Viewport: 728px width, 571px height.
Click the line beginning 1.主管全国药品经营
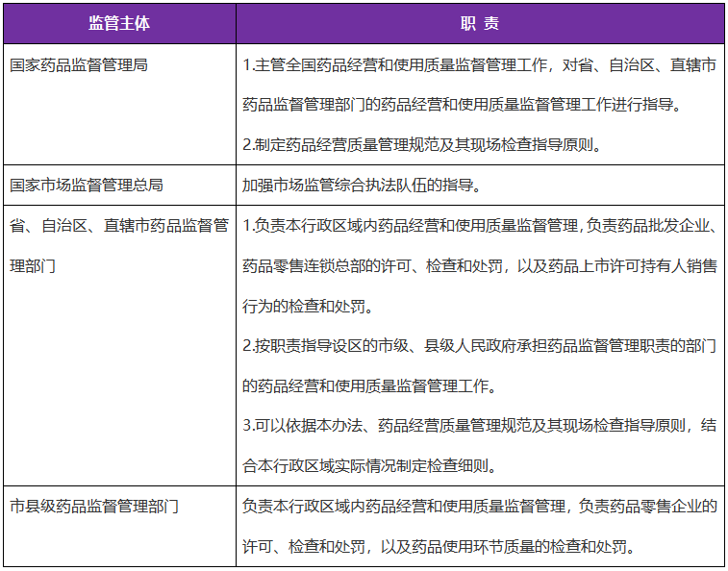click(x=479, y=65)
